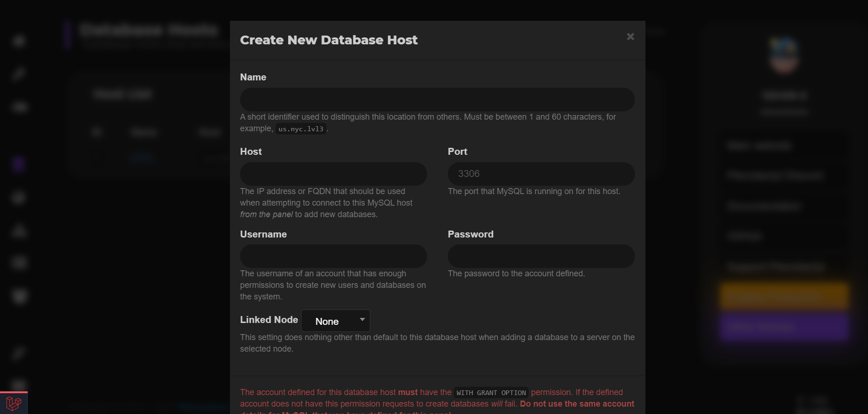Click the highlighted purple sidebar icon
The image size is (868, 414).
tap(18, 164)
